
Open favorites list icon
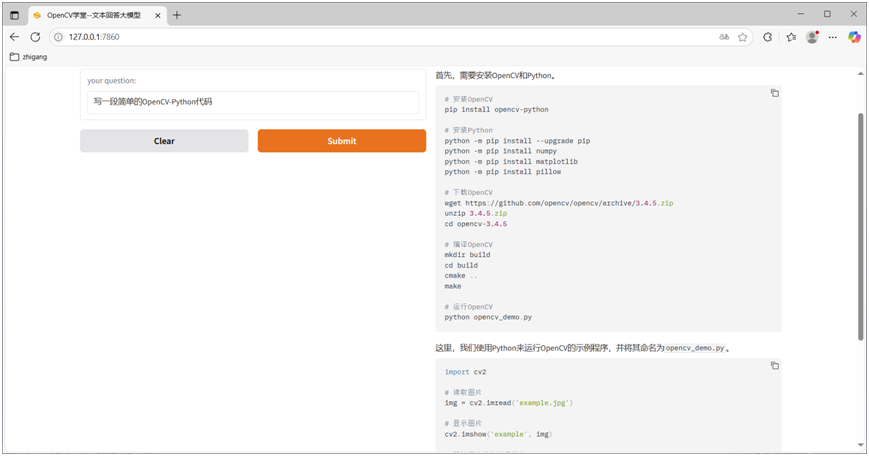pos(791,37)
